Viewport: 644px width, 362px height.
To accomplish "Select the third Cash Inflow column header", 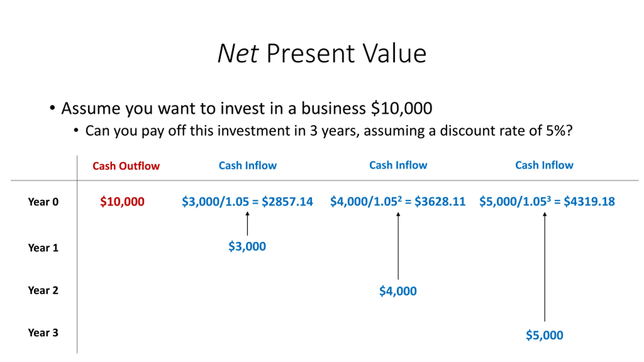I will 544,165.
